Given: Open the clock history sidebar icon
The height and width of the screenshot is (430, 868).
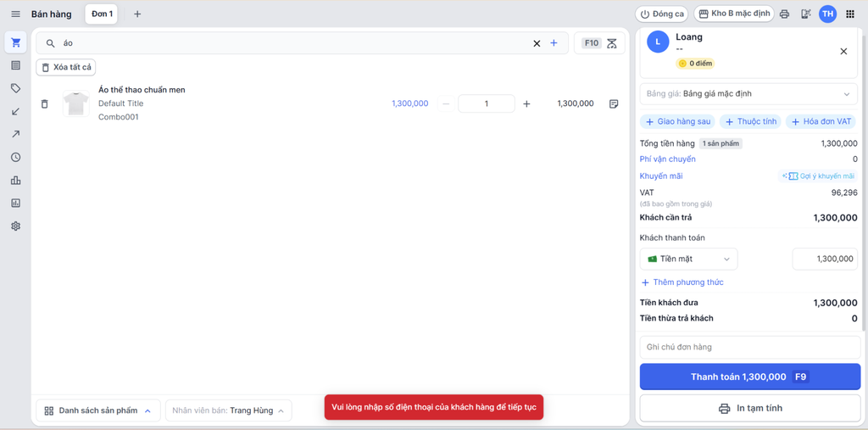Looking at the screenshot, I should (x=15, y=158).
